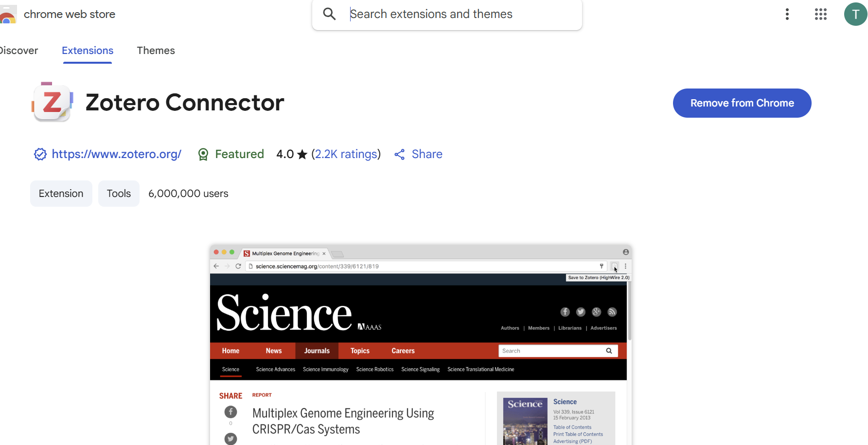Viewport: 868px width, 445px height.
Task: Open the 2.2K ratings link
Action: 346,154
